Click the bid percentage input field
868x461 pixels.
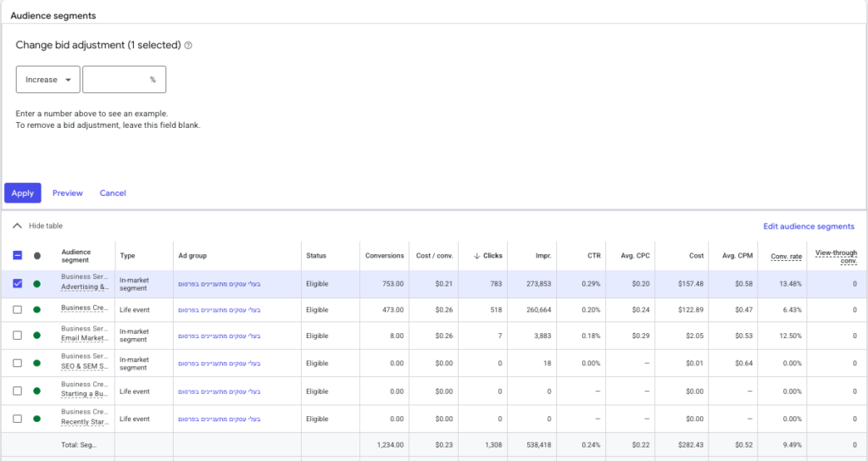point(117,80)
